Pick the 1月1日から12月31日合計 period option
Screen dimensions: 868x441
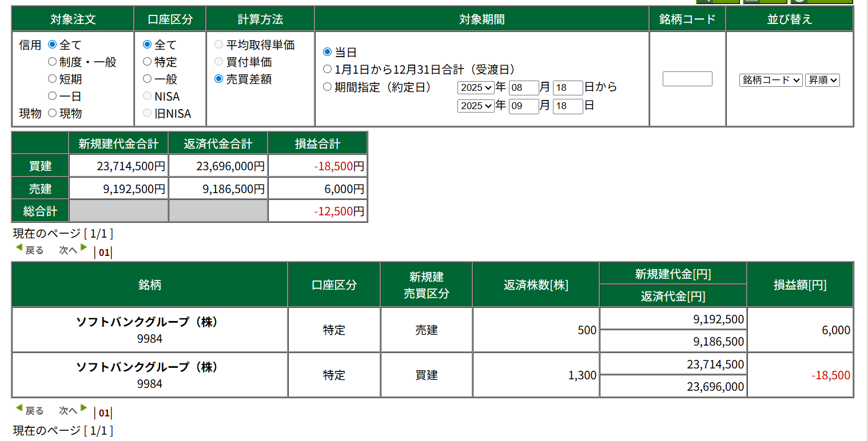pyautogui.click(x=328, y=69)
